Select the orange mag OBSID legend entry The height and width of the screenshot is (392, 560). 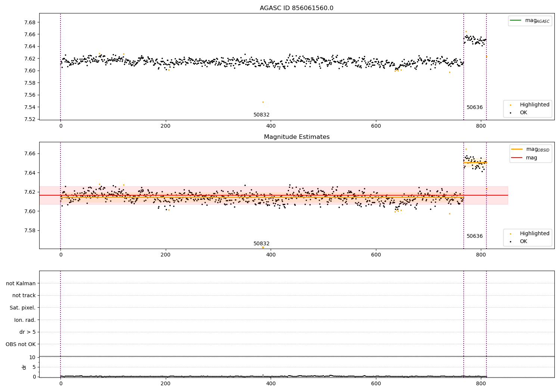tap(530, 149)
